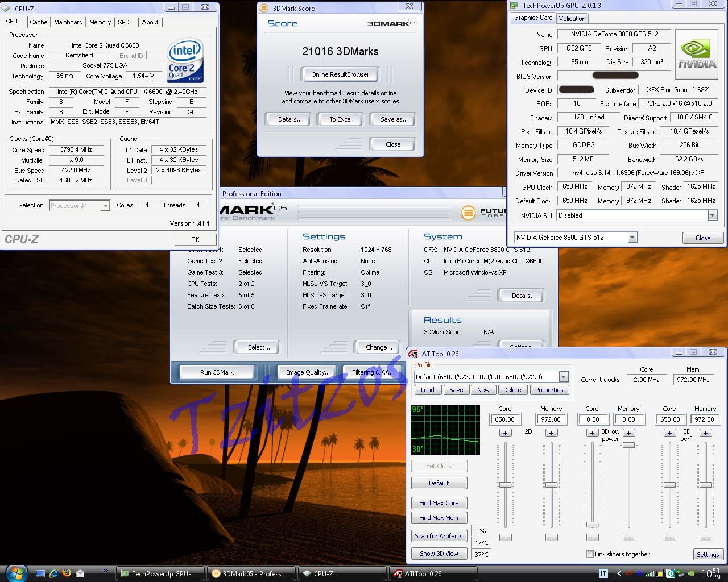Open the Windows Start orb
Screen dimensions: 728x582
[15, 572]
